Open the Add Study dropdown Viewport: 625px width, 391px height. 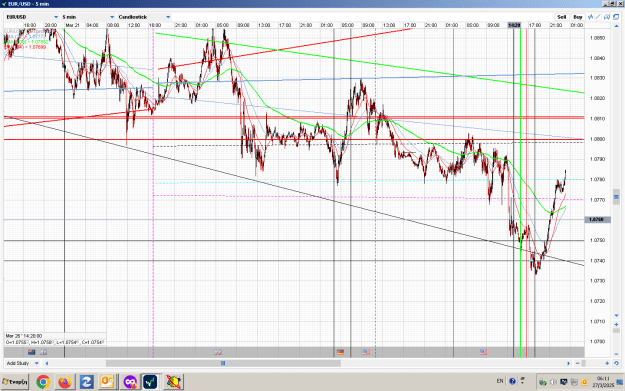(x=22, y=363)
